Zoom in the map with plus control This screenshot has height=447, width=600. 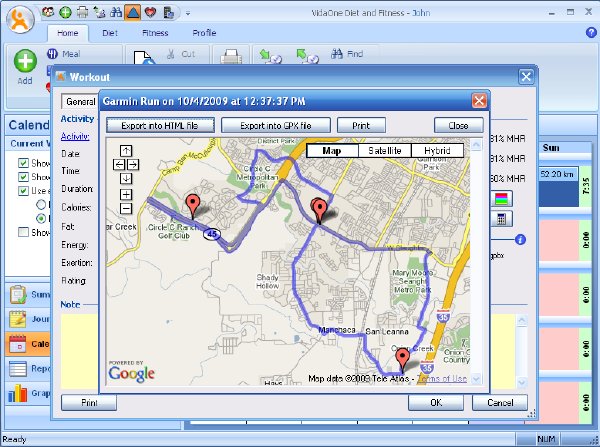126,194
